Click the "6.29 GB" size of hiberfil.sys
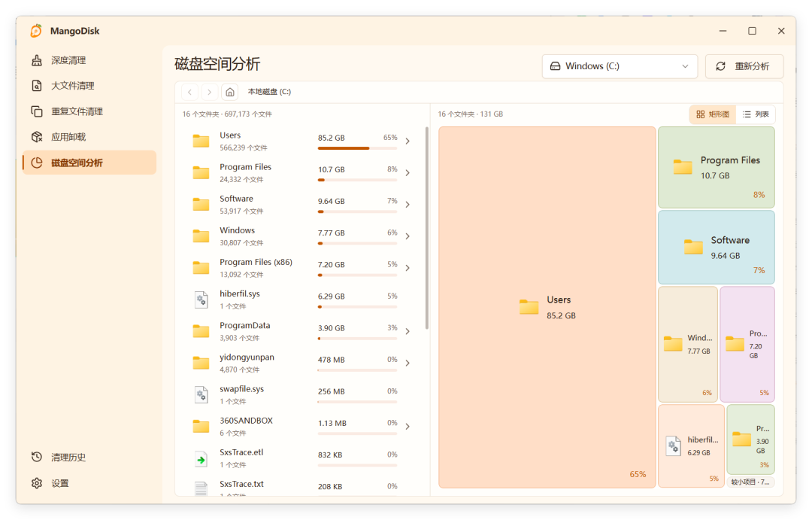 coord(331,296)
